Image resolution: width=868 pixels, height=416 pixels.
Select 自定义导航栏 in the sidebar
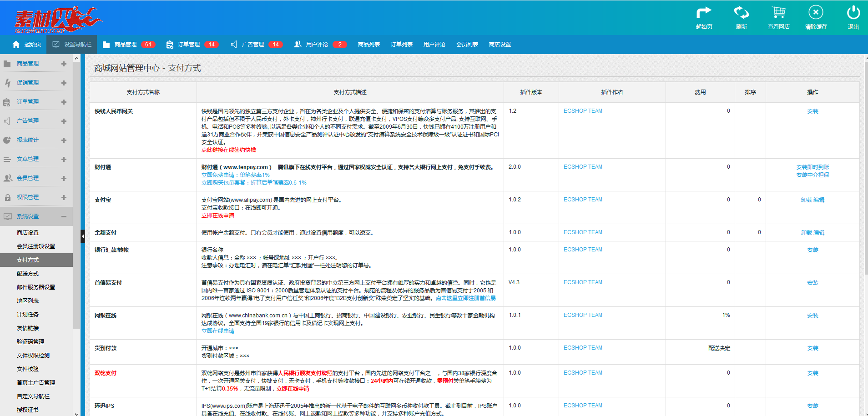33,396
